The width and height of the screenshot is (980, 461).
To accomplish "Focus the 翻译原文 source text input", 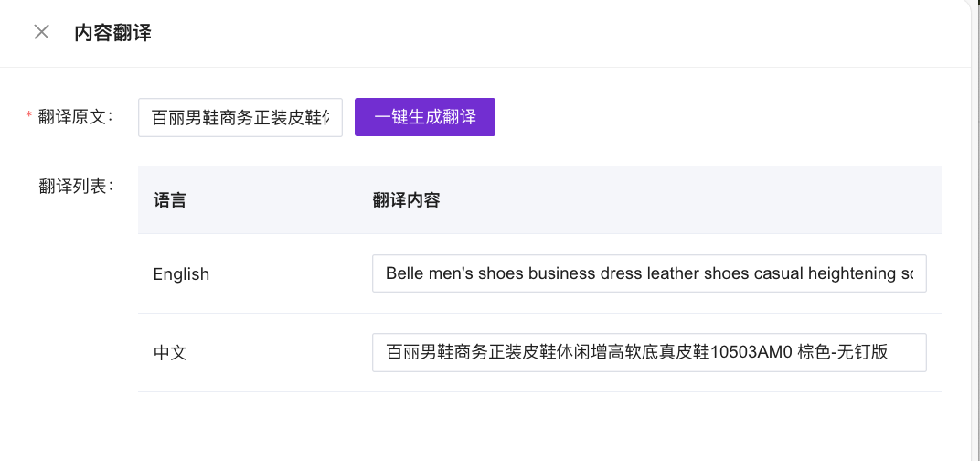I will click(x=240, y=118).
